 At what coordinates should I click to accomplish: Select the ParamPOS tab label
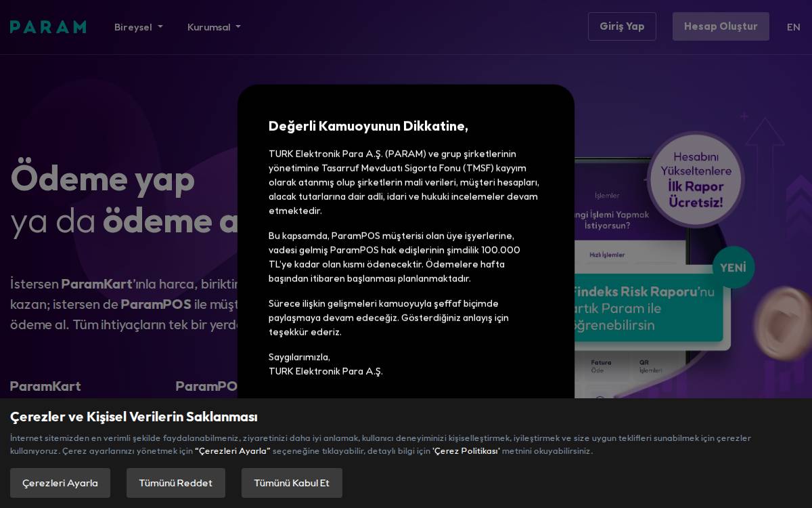click(206, 386)
